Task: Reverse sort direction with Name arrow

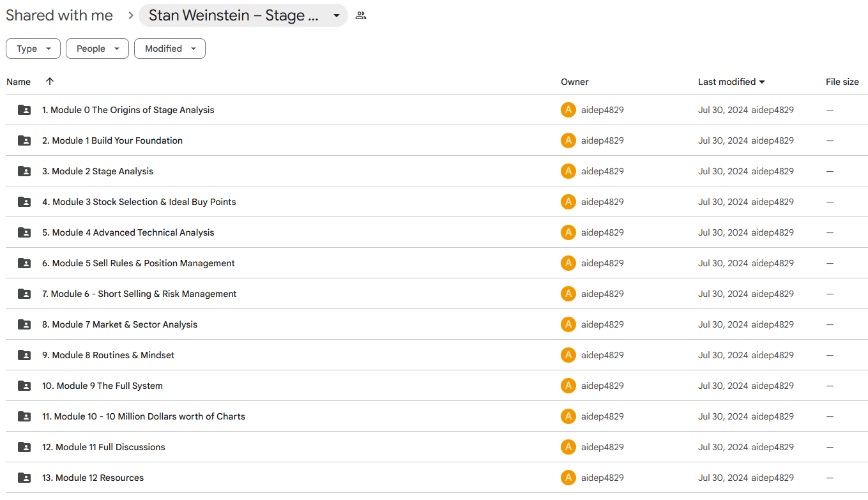Action: pyautogui.click(x=50, y=81)
